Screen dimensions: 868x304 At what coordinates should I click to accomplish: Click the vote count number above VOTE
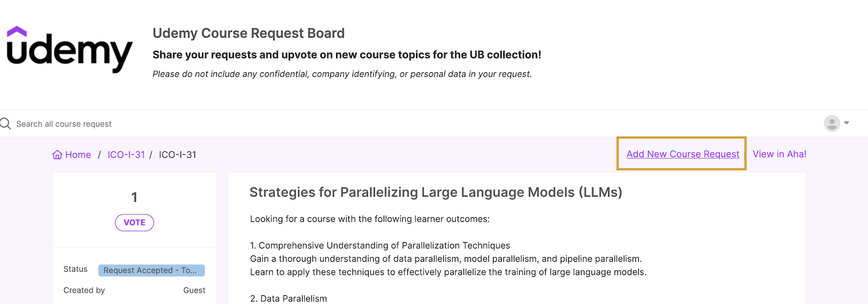tap(134, 198)
